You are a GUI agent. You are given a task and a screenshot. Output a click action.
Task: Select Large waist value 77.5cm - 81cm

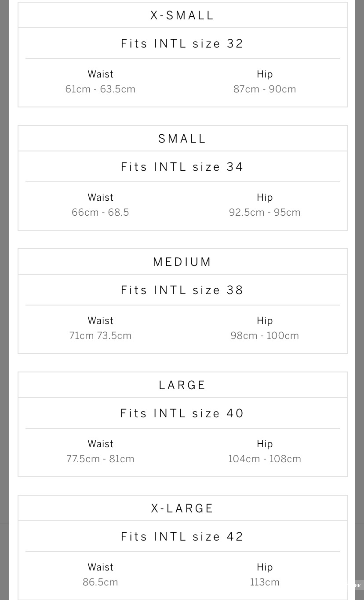coord(100,459)
